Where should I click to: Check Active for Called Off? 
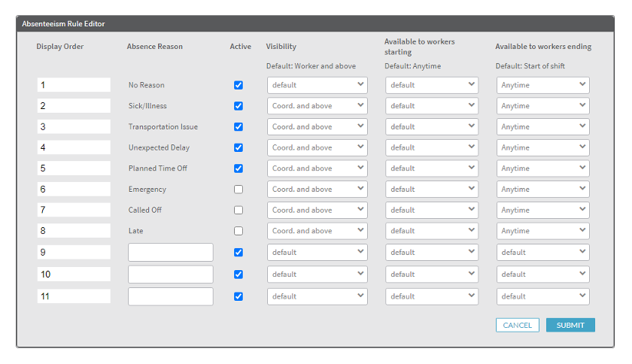[x=239, y=210]
